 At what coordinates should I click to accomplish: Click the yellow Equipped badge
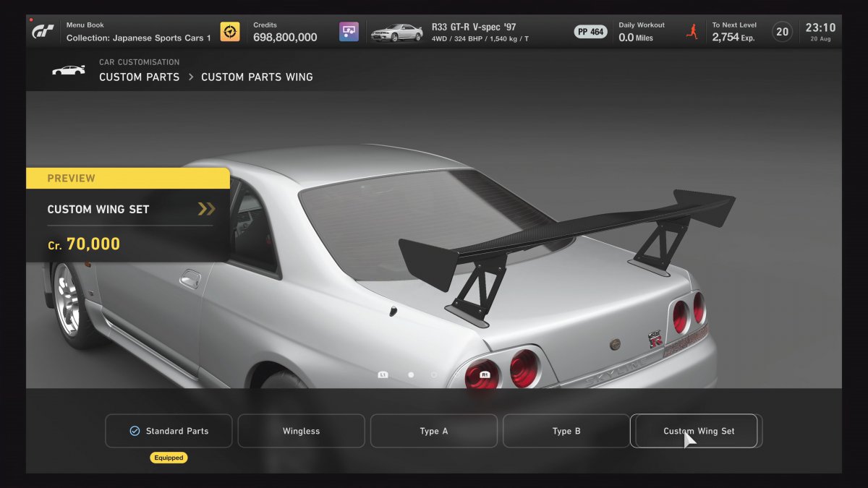pyautogui.click(x=169, y=458)
